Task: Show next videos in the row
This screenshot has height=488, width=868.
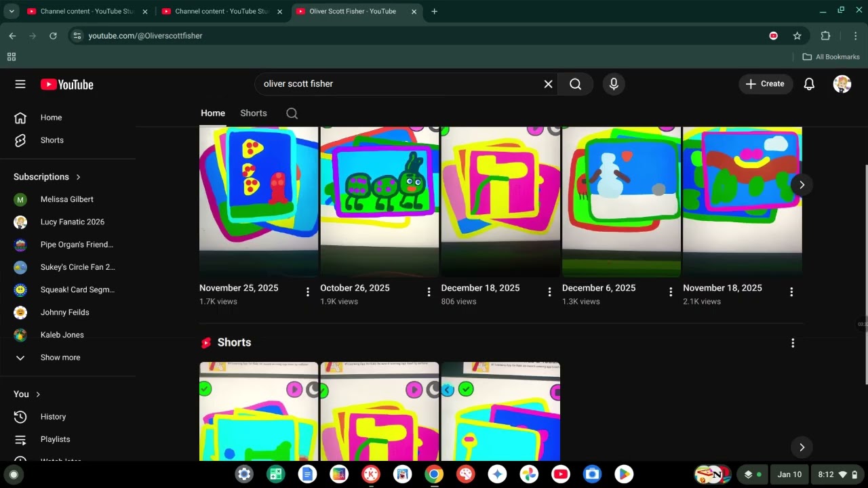Action: [802, 185]
